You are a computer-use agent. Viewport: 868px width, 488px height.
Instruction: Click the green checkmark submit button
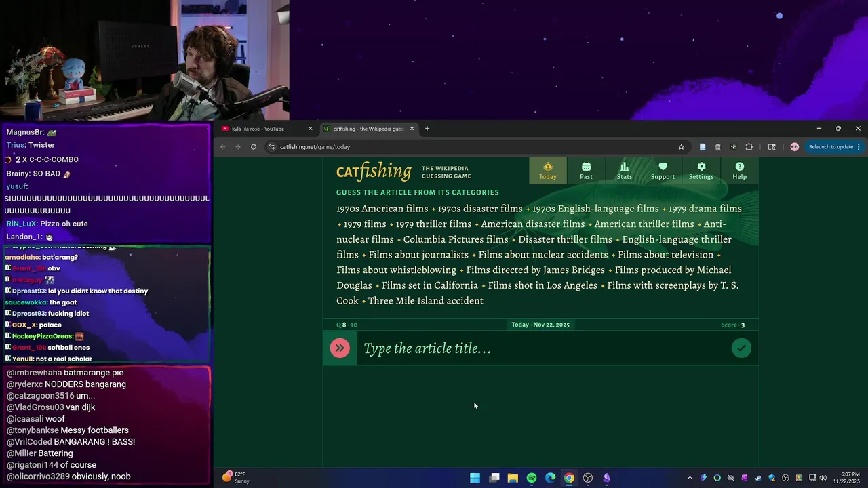coord(741,348)
